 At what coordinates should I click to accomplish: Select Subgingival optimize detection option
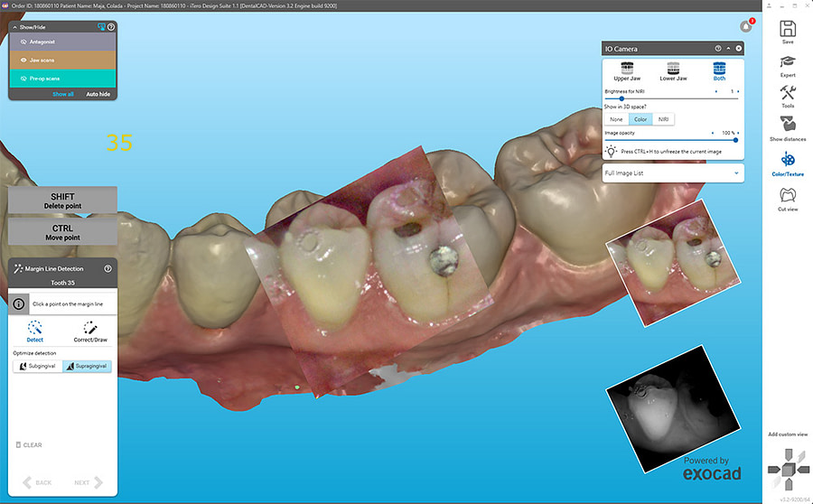click(37, 366)
